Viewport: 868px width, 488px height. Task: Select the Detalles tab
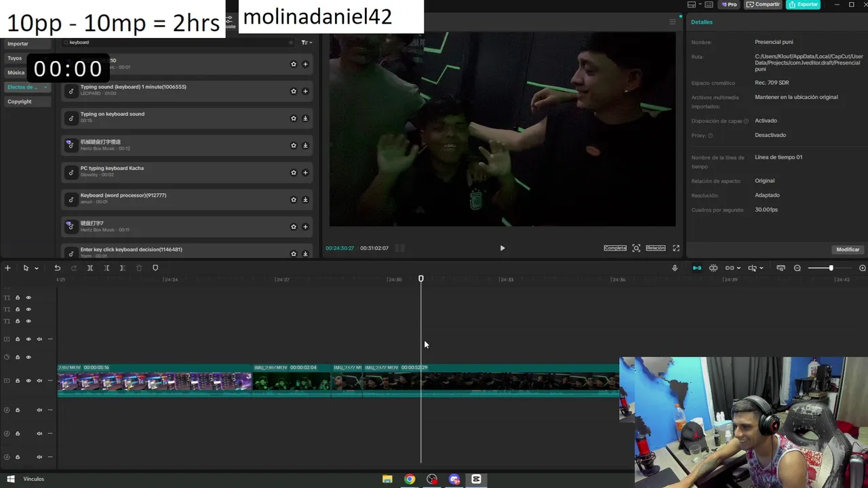tap(701, 22)
